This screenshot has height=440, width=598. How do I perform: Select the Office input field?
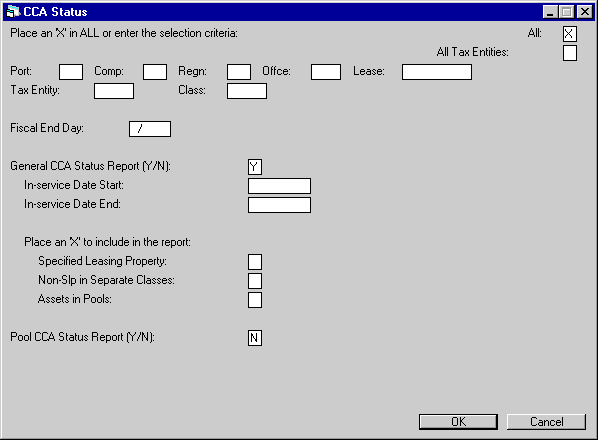(326, 72)
